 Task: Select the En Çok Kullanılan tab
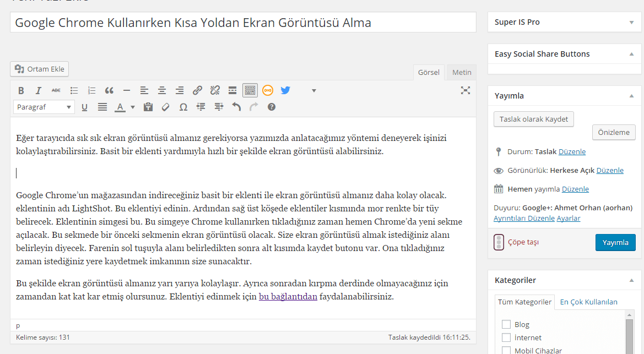pos(588,302)
